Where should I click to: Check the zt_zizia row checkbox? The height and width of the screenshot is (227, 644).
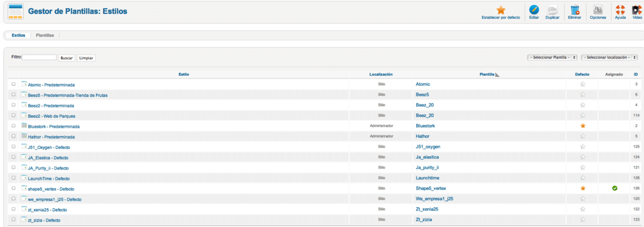click(13, 219)
